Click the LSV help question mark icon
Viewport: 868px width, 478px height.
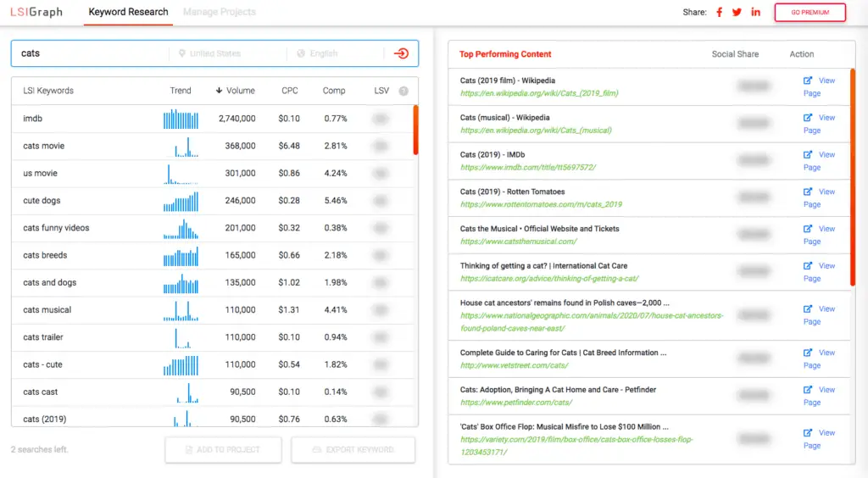click(x=403, y=91)
